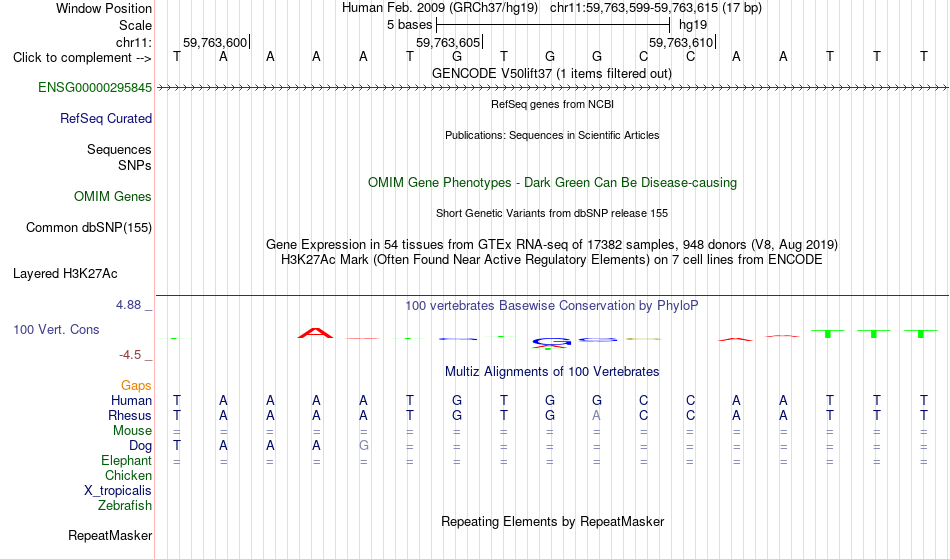950x559 pixels.
Task: Click the 59,763,605 position marker
Action: [448, 42]
